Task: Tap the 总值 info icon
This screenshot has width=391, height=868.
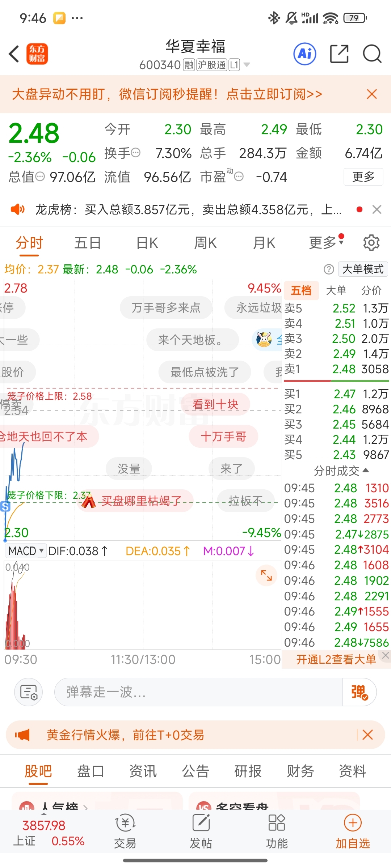Action: [40, 176]
